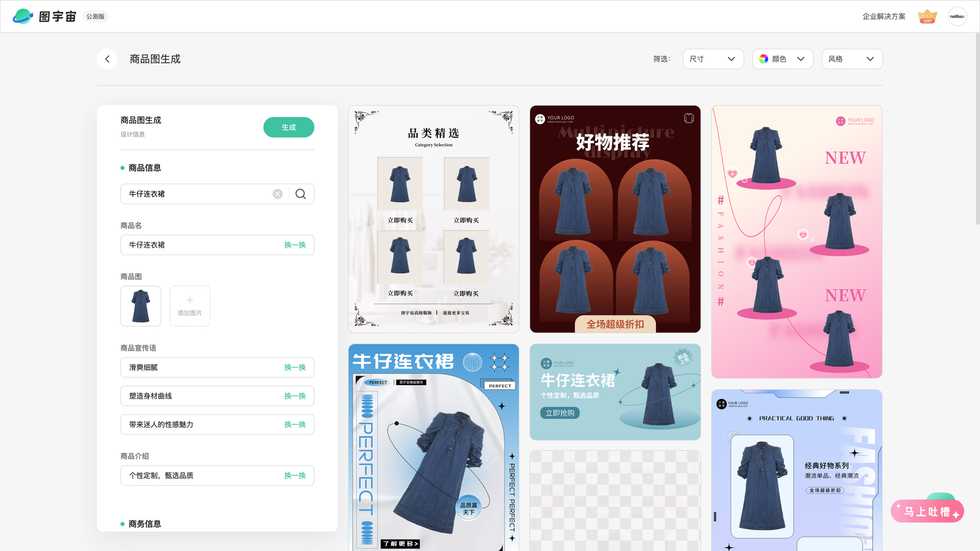Click 换一换 next to 商品名
The height and width of the screenshot is (551, 980).
pos(295,245)
